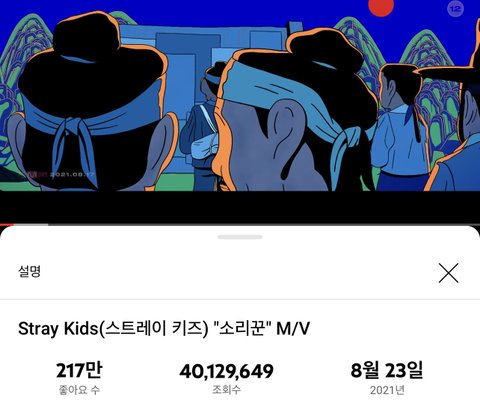This screenshot has width=480, height=412.
Task: Close the 설명 description panel
Action: tap(448, 273)
